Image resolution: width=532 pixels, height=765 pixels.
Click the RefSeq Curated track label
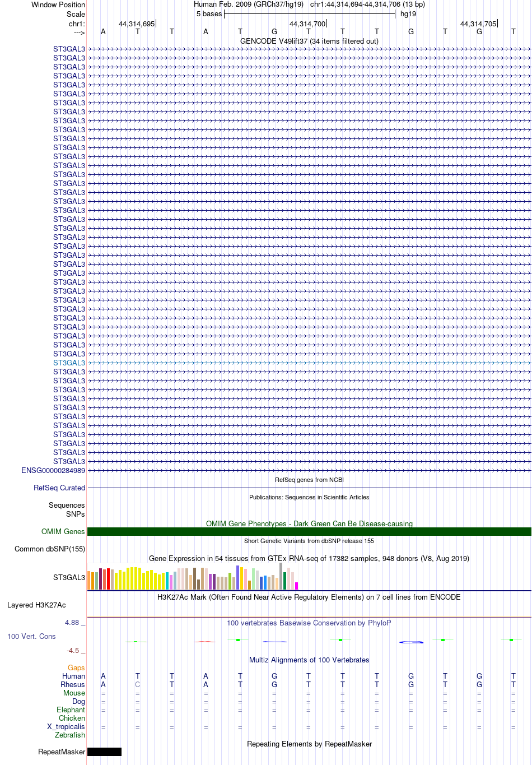point(59,488)
